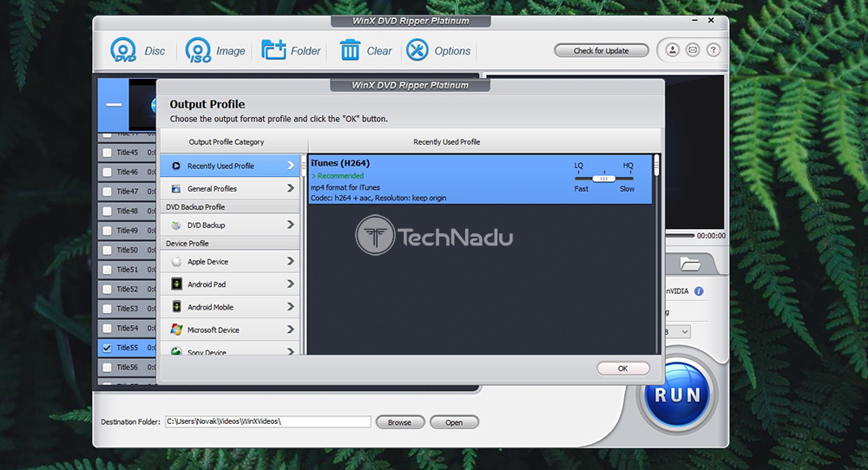
Task: Select Microsoft Device category
Action: pyautogui.click(x=230, y=330)
